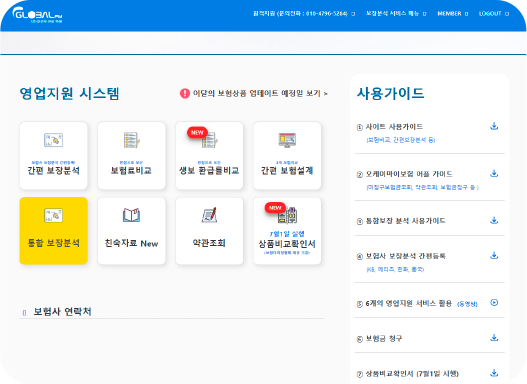The height and width of the screenshot is (384, 527).
Task: Open the 오케이마이보험 어플 가이드 title
Action: click(x=409, y=174)
